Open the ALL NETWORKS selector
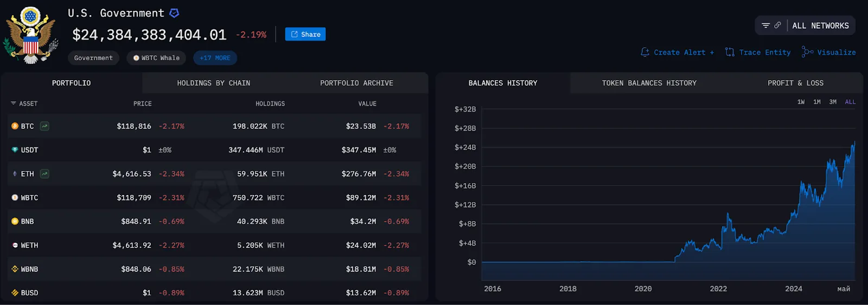This screenshot has width=868, height=305. (820, 25)
